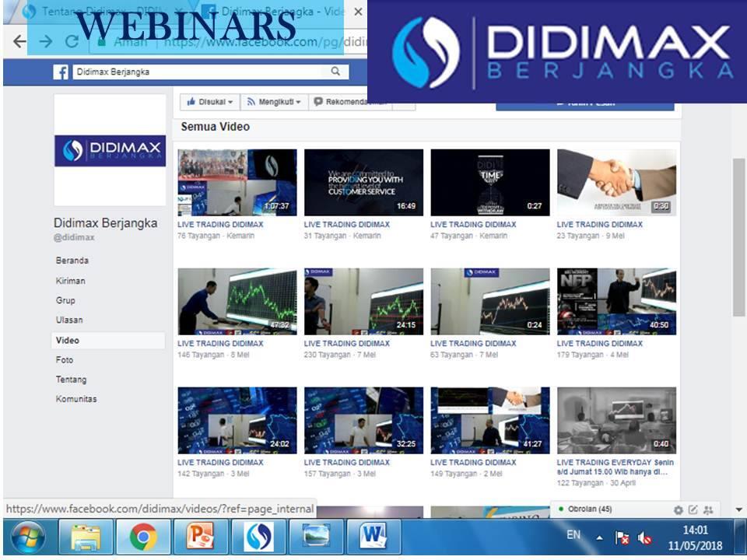
Task: Play the 41:27 video thumbnail
Action: (490, 421)
